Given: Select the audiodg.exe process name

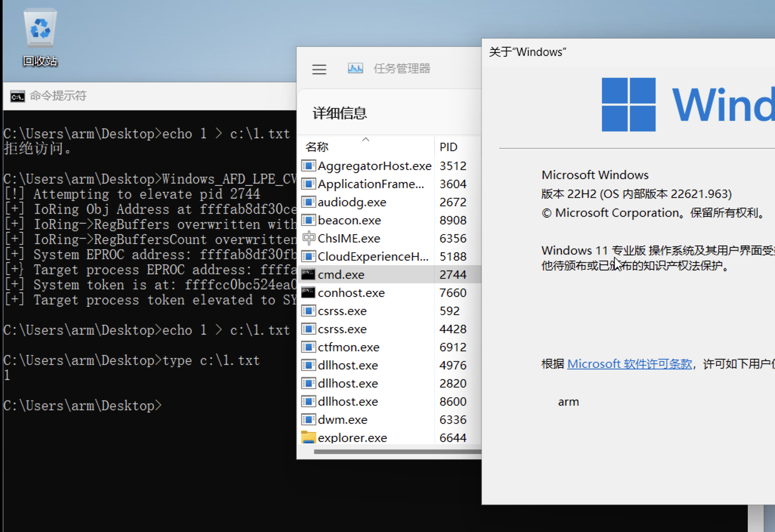Looking at the screenshot, I should tap(352, 202).
